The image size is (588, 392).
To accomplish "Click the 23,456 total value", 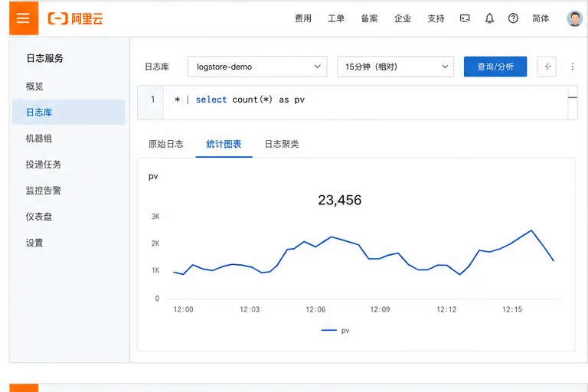I will tap(340, 200).
